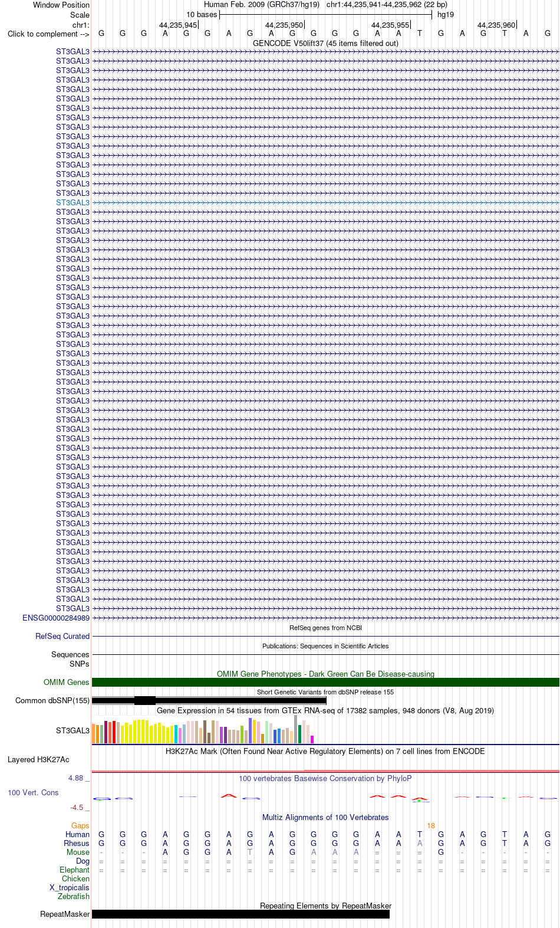
Task: Click the Window Position label
Action: coord(61,5)
